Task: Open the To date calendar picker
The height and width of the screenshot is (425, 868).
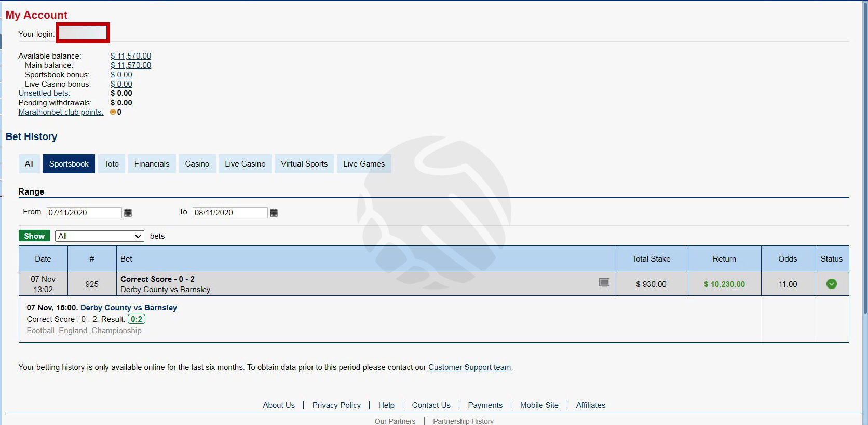Action: [274, 213]
